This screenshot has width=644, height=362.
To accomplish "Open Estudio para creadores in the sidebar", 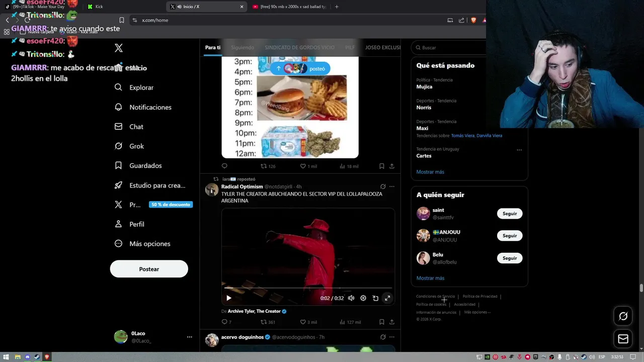I will [150, 186].
